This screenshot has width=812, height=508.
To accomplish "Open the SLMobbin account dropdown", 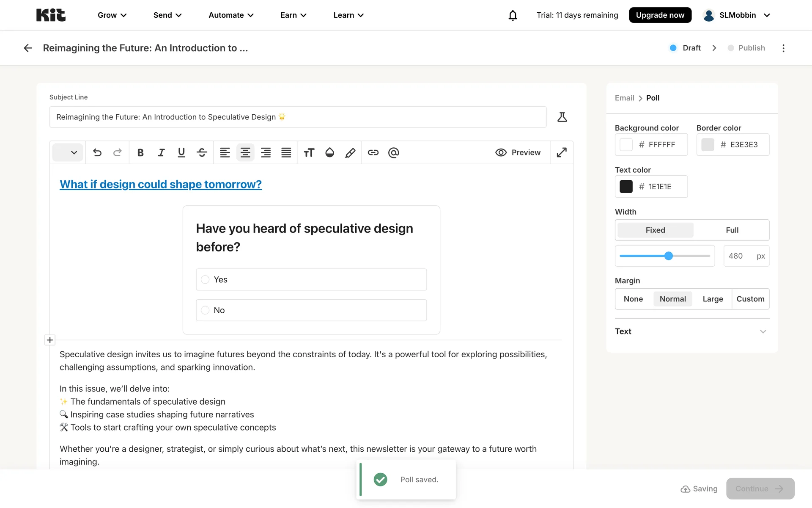I will coord(736,15).
